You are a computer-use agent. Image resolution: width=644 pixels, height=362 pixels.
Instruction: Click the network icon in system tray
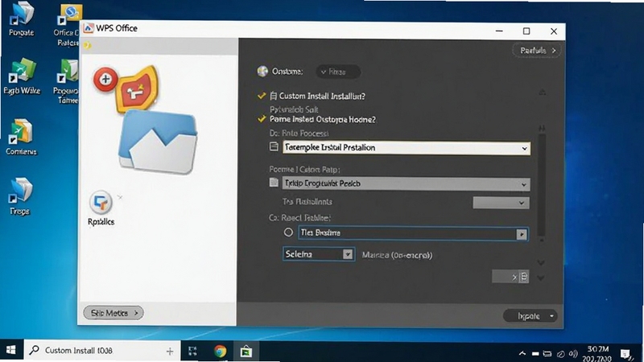(547, 353)
